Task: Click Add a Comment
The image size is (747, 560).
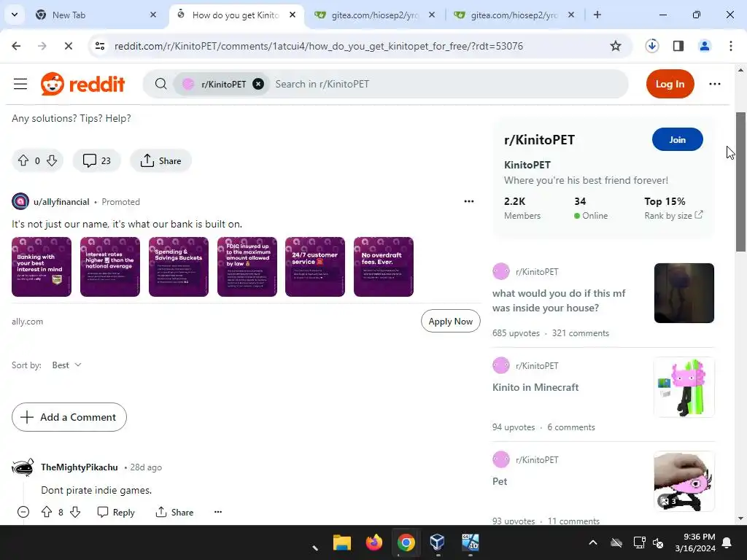Action: coord(69,417)
